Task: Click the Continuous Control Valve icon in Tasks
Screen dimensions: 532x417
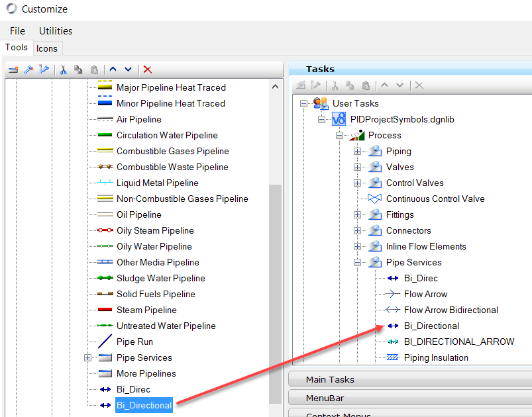Action: 375,199
